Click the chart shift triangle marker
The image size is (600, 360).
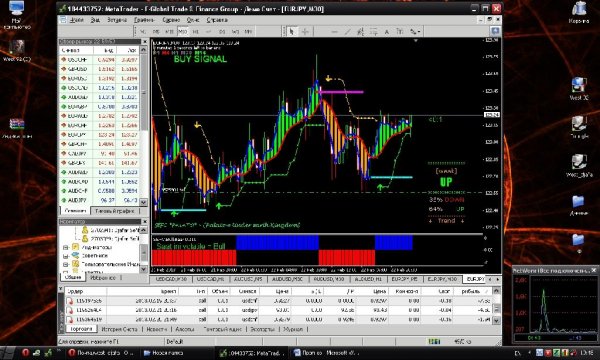tap(416, 40)
